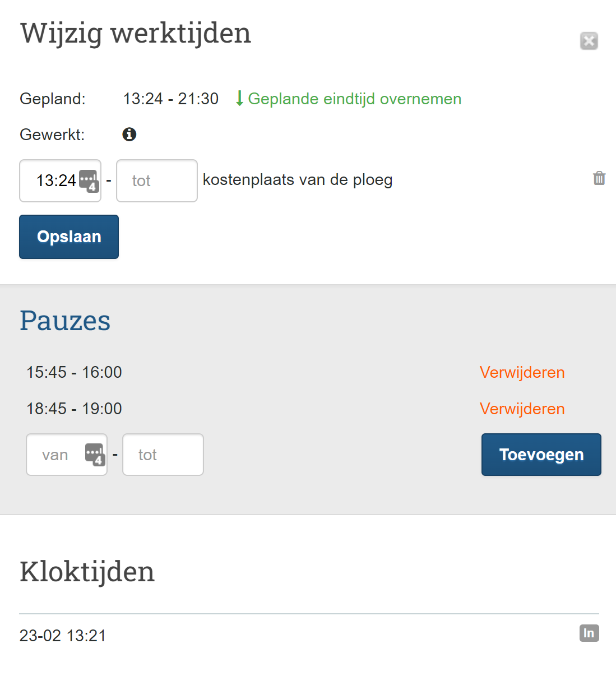
Task: Click the green down arrow icon
Action: click(x=239, y=99)
